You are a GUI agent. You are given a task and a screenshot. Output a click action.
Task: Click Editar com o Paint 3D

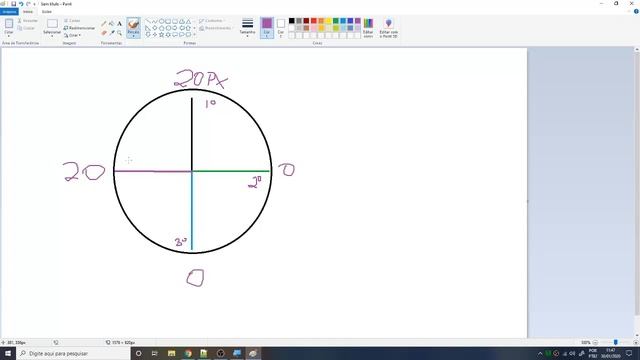click(x=388, y=28)
